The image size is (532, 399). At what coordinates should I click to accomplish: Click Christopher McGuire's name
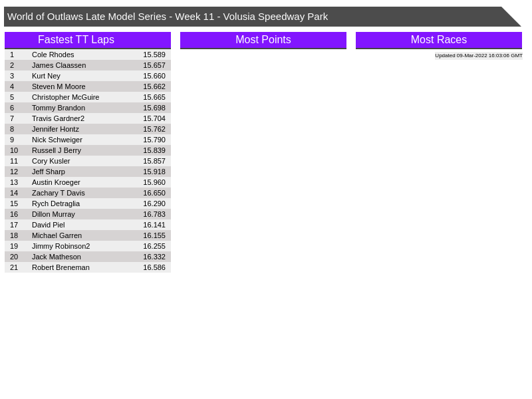point(65,97)
